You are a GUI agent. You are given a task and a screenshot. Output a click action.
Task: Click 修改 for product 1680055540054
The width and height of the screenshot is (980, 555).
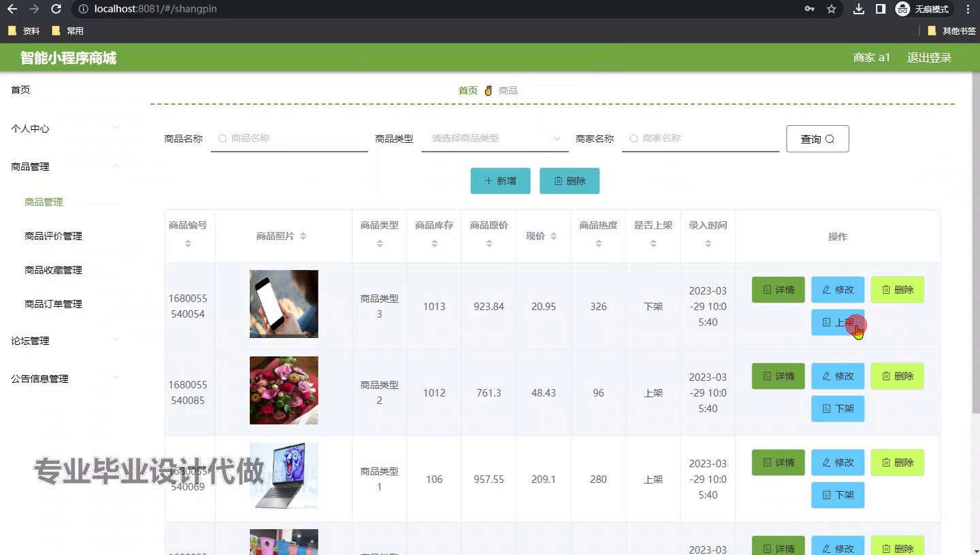pos(838,290)
